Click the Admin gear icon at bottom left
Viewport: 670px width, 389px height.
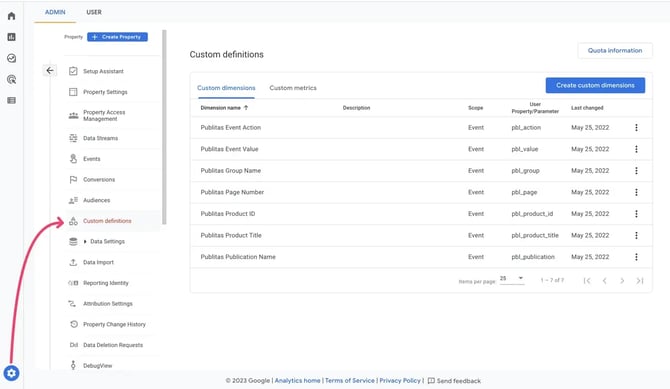[x=12, y=373]
